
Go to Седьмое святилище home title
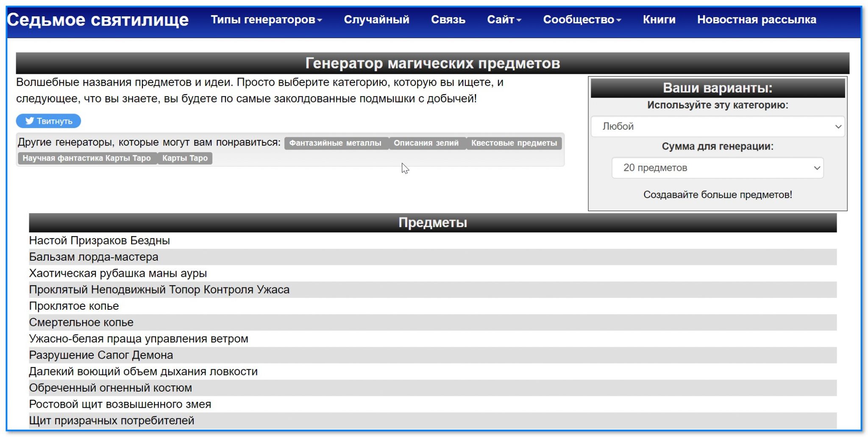[x=98, y=19]
